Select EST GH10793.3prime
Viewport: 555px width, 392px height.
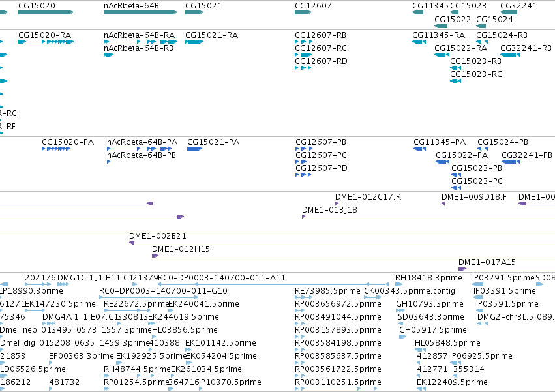(x=400, y=311)
